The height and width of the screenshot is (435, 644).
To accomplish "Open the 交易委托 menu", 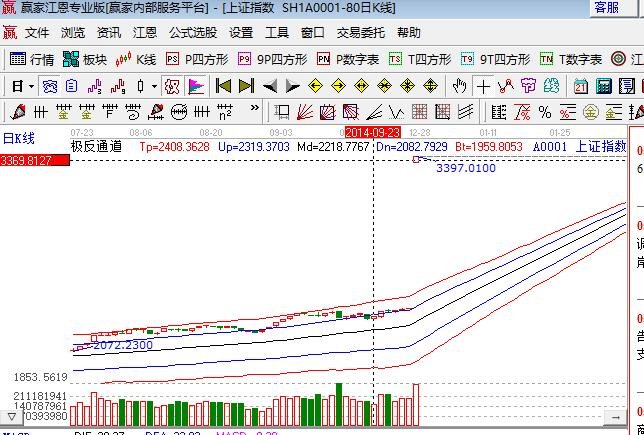I will 361,32.
